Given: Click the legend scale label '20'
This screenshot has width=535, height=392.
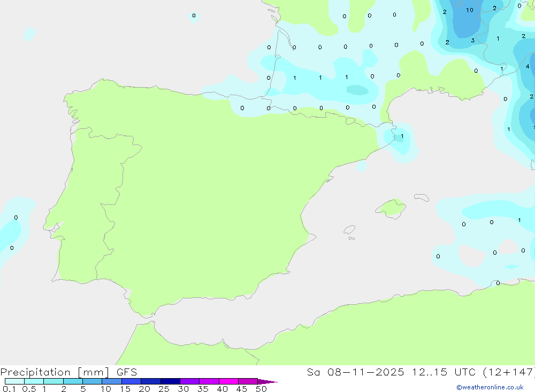Looking at the screenshot, I should [x=144, y=389].
